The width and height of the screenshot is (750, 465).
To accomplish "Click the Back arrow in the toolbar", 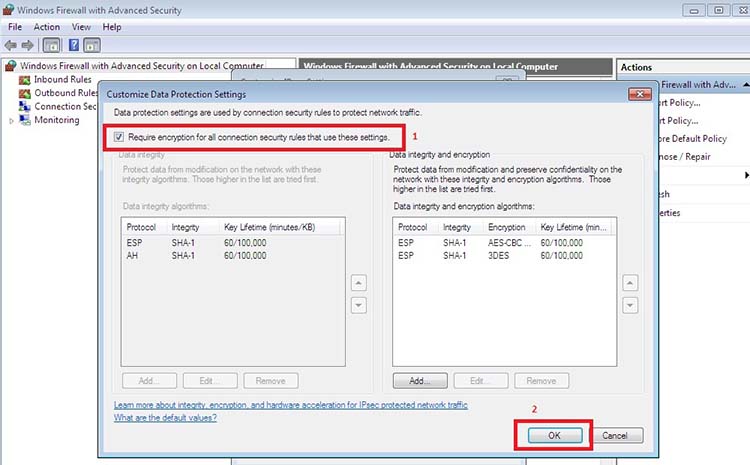I will click(x=11, y=46).
